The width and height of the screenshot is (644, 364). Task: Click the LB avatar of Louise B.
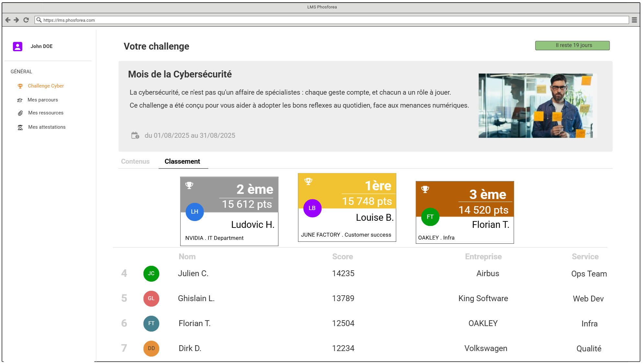click(312, 208)
